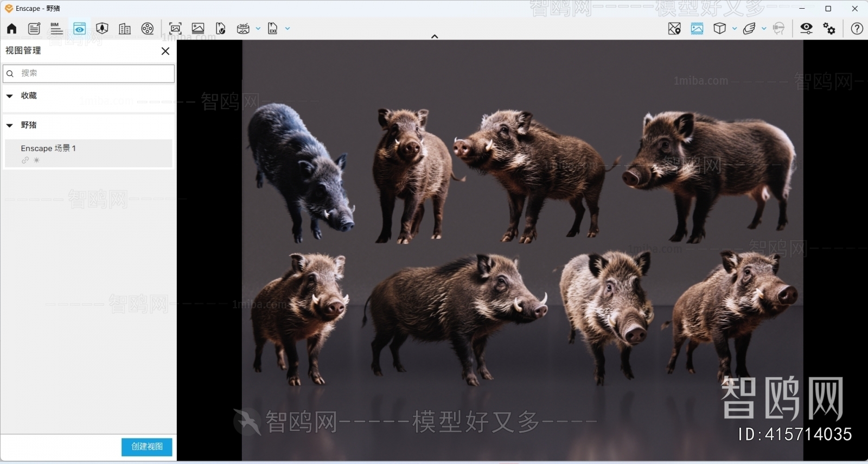Click the 360 panorama render icon
Viewport: 868px width, 464px height.
(x=243, y=29)
